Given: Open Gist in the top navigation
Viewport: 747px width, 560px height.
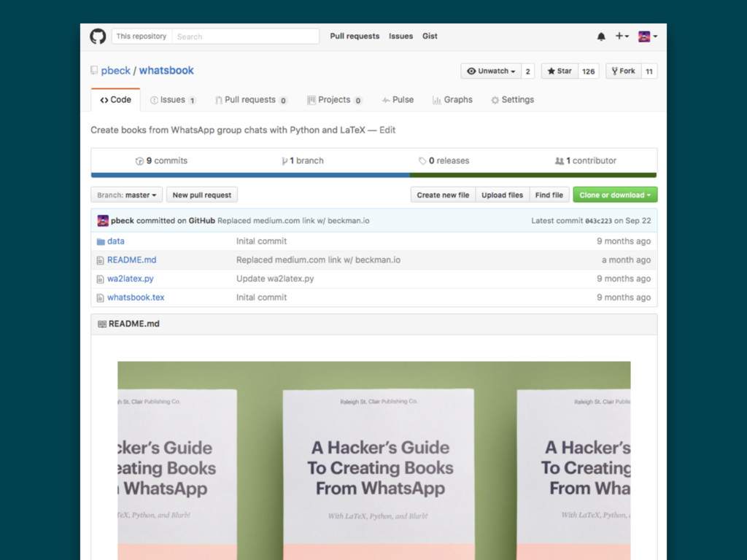Looking at the screenshot, I should [x=430, y=36].
